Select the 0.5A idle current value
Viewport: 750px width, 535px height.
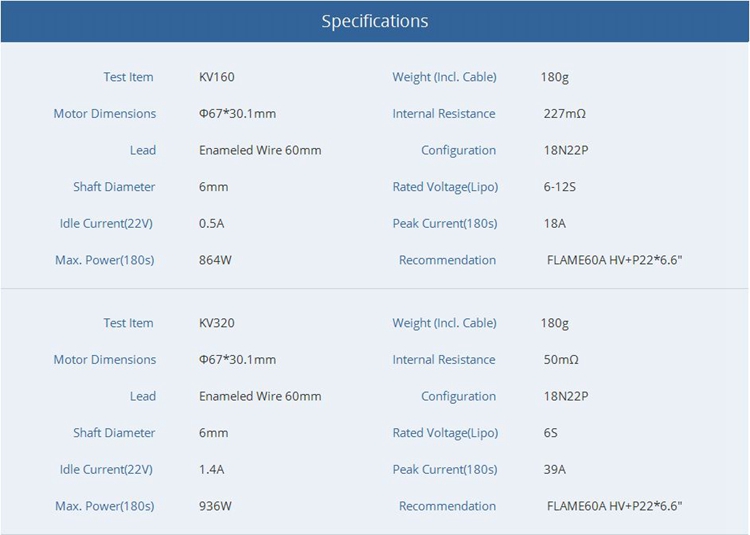[x=212, y=224]
